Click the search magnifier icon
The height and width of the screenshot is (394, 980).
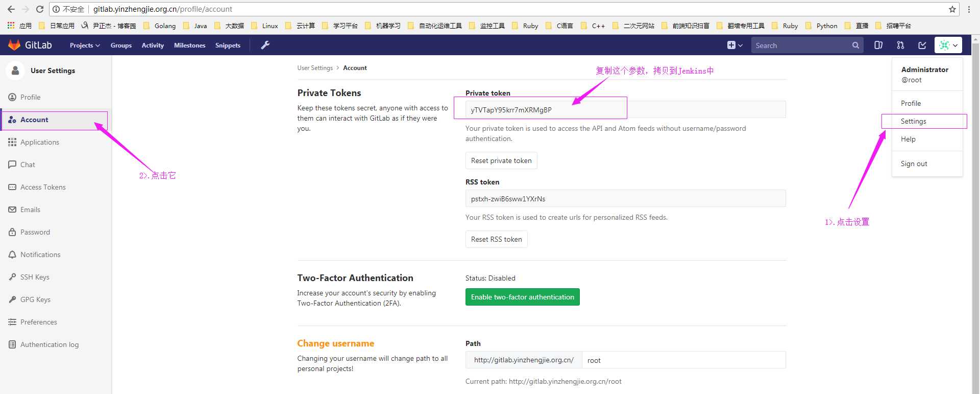tap(855, 45)
